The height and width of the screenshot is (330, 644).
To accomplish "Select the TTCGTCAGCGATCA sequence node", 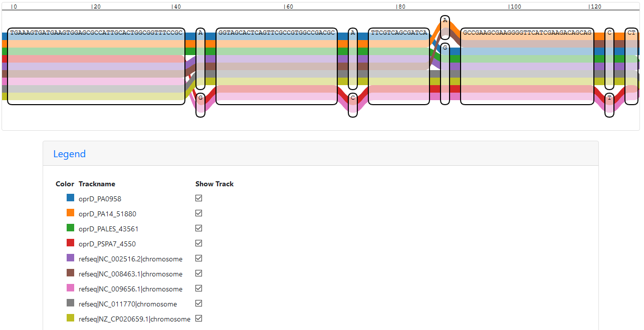I will 398,33.
